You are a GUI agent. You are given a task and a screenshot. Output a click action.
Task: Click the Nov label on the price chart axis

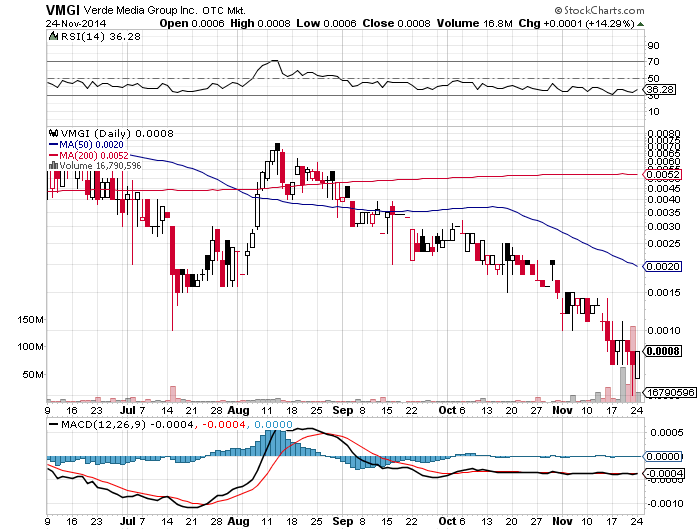(562, 410)
